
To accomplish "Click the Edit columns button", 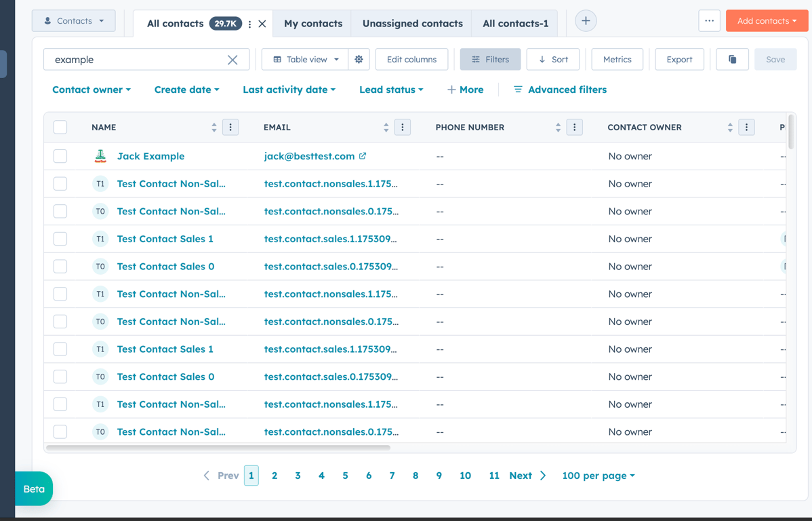I will [411, 60].
